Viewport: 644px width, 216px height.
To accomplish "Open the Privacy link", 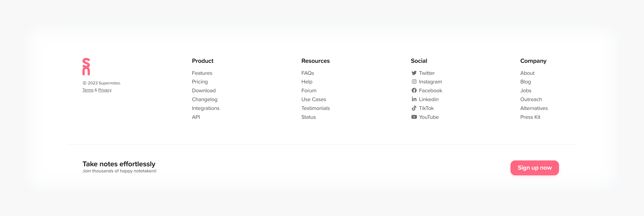I will tap(105, 90).
